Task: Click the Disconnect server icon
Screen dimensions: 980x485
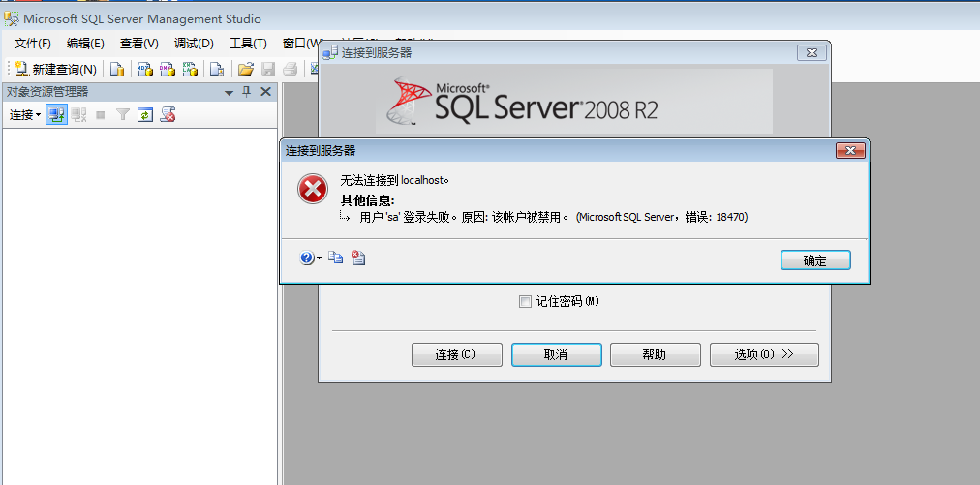Action: tap(78, 115)
